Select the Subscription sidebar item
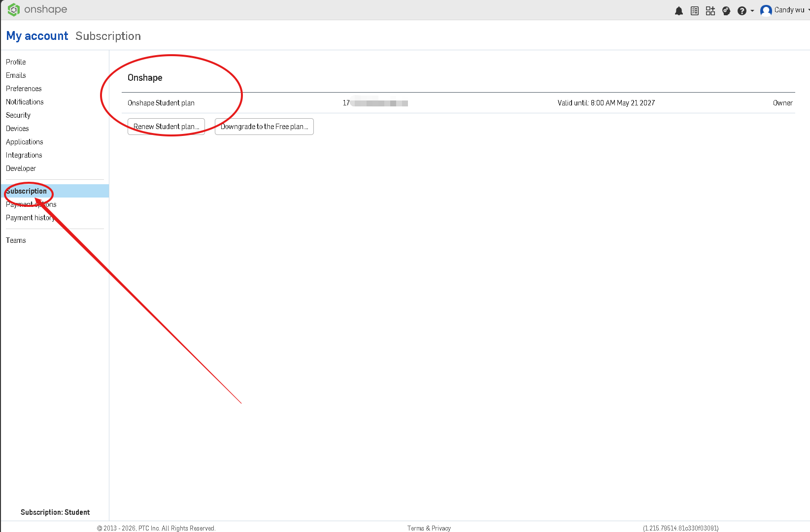The height and width of the screenshot is (532, 810). (x=55, y=191)
